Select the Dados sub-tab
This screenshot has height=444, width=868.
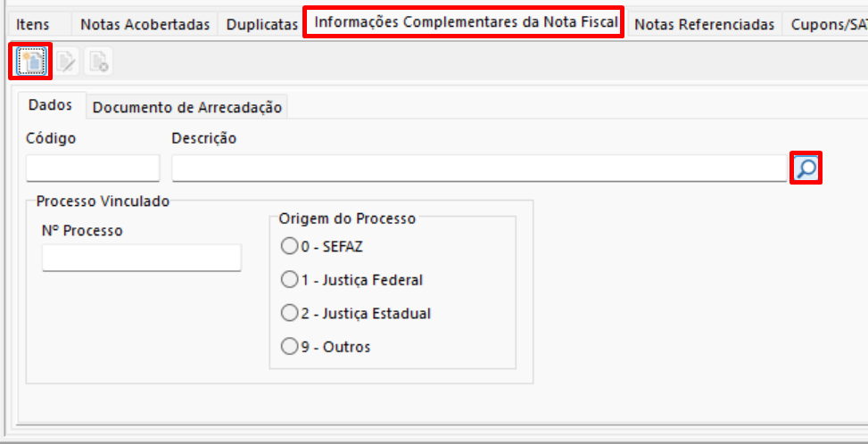click(x=50, y=105)
